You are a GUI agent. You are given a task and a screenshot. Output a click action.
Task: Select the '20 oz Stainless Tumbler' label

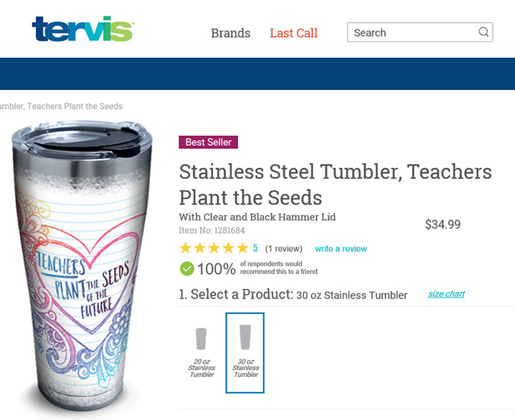[202, 368]
